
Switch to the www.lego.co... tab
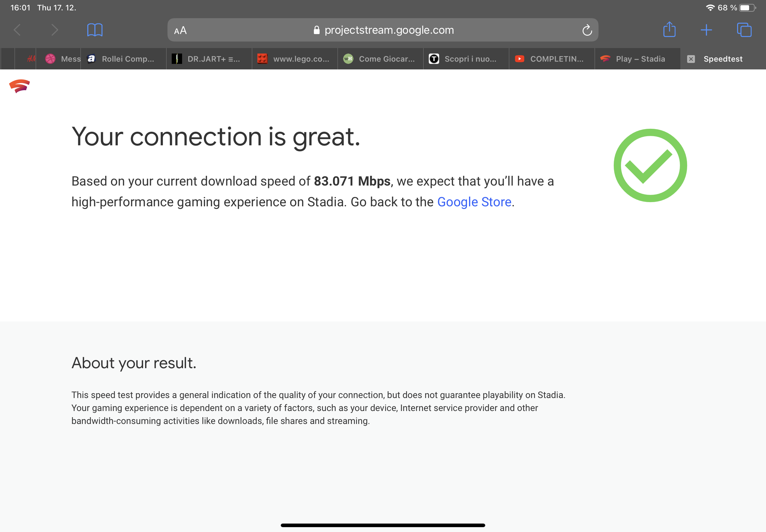(295, 59)
